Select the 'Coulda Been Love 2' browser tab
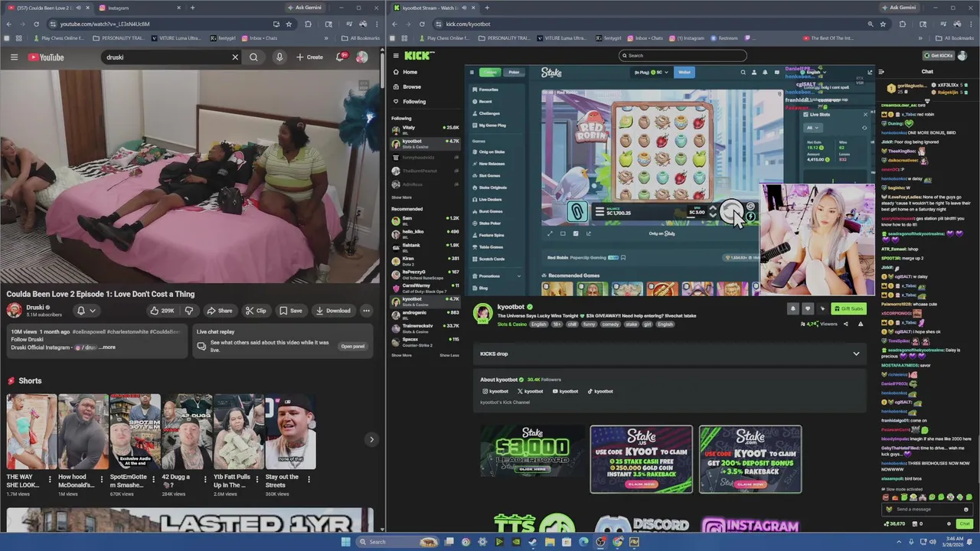980x551 pixels. pyautogui.click(x=47, y=8)
